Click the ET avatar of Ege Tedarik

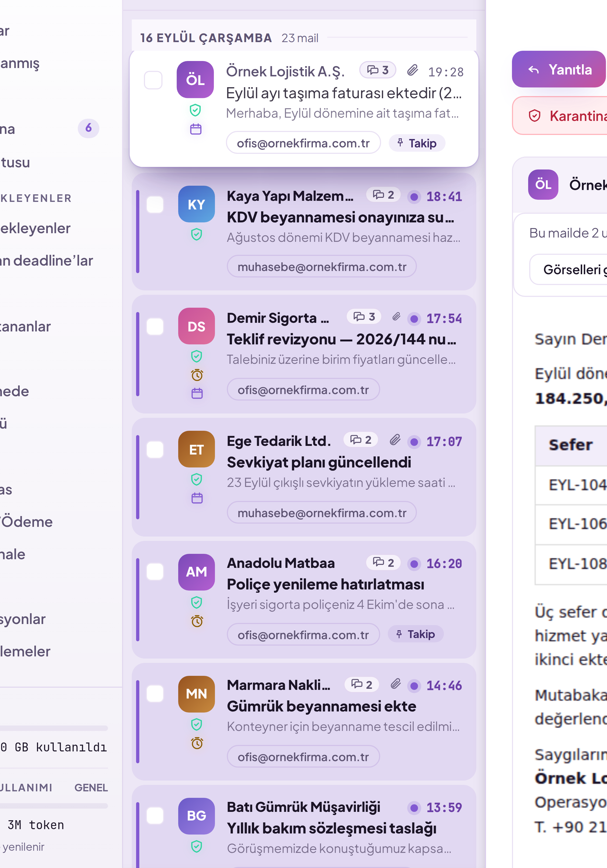click(197, 449)
